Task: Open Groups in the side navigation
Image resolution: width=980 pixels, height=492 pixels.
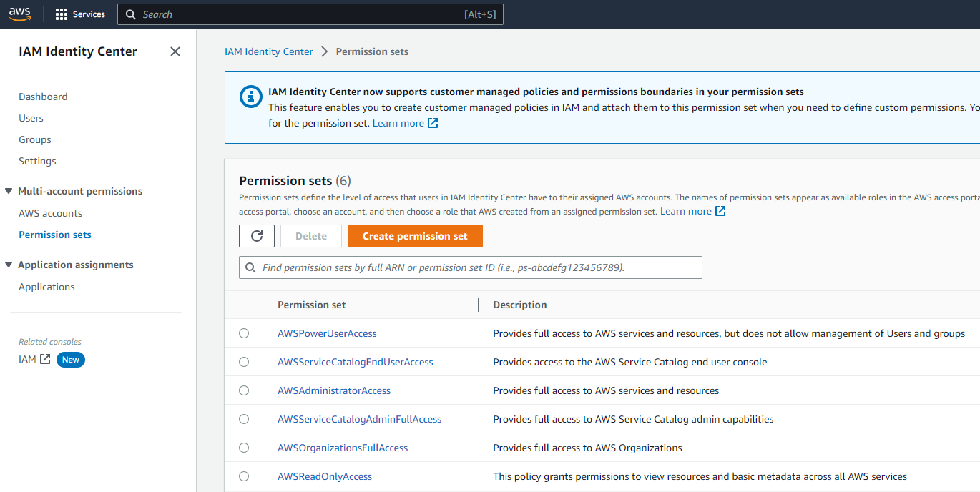Action: click(35, 139)
